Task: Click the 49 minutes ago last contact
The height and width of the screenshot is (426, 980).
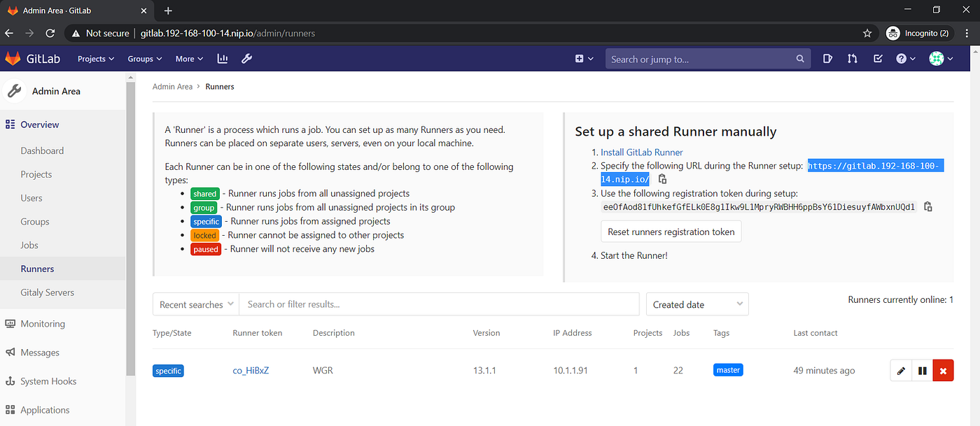Action: [x=824, y=370]
